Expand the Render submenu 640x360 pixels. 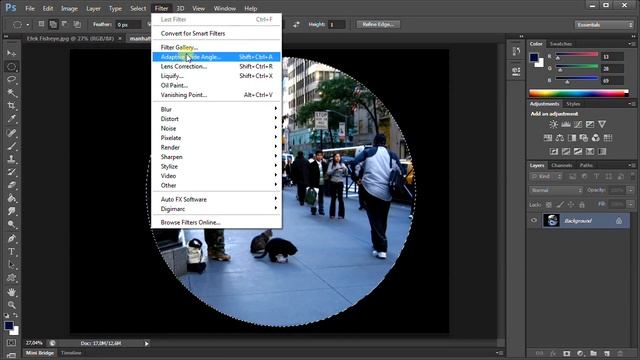(216, 147)
